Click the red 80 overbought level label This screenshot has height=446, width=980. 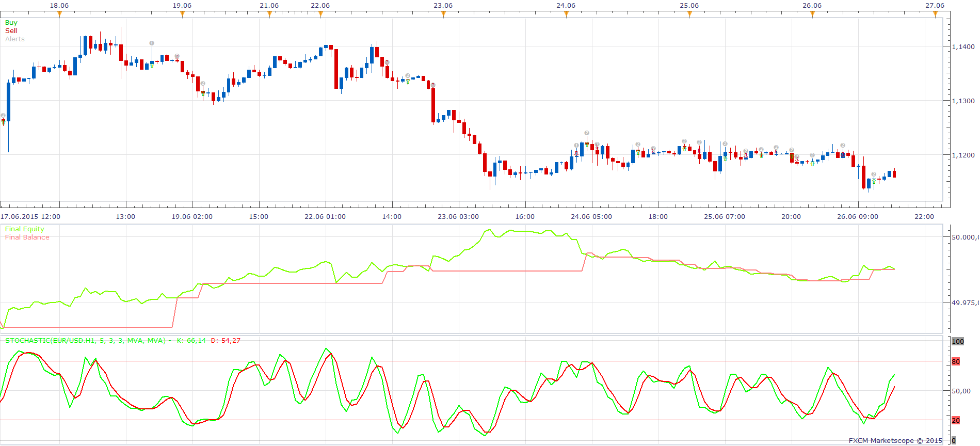pyautogui.click(x=956, y=362)
